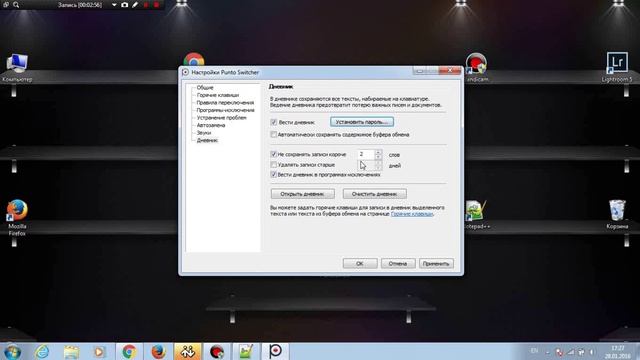Image resolution: width=640 pixels, height=360 pixels.
Task: Click the network signal tray icon
Action: point(571,352)
